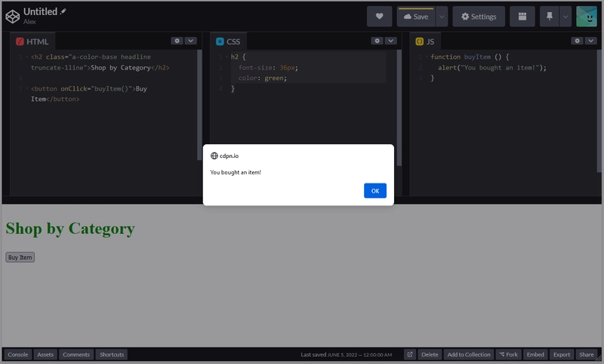Open HTML editor settings gear

pos(177,41)
